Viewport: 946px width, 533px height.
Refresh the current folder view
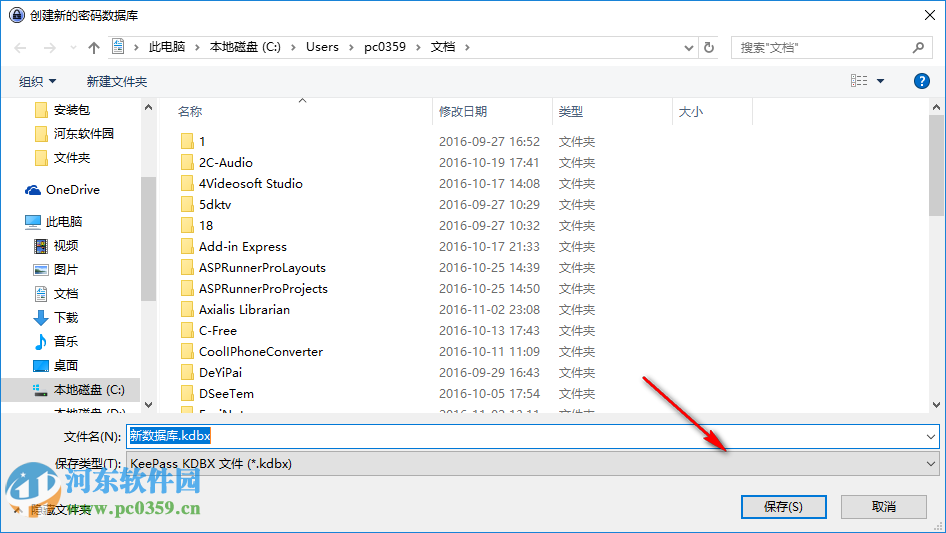(710, 48)
